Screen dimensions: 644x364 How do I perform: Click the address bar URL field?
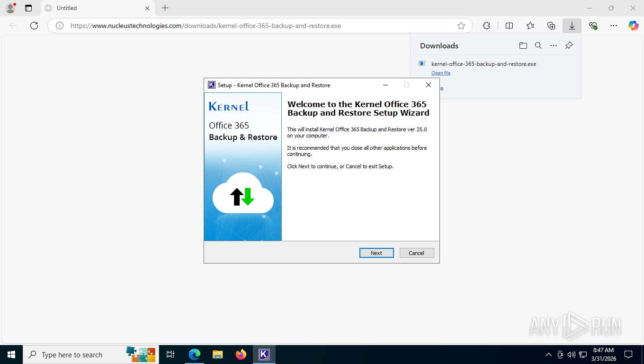click(x=259, y=26)
